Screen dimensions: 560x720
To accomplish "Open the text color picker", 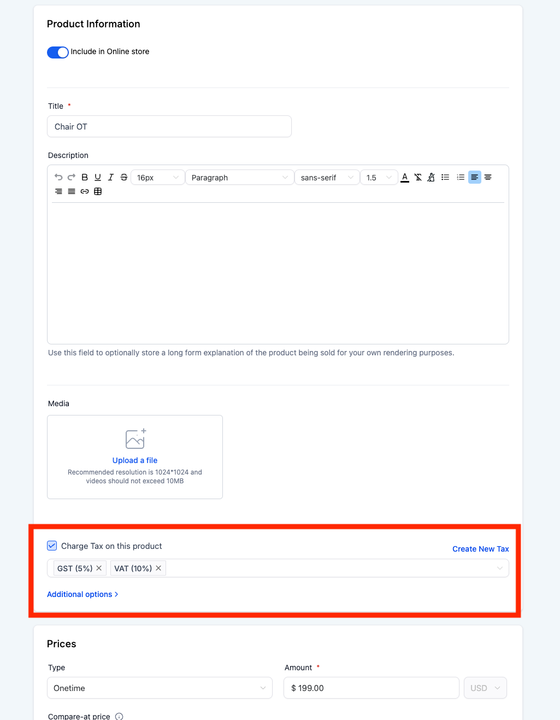I will 404,177.
